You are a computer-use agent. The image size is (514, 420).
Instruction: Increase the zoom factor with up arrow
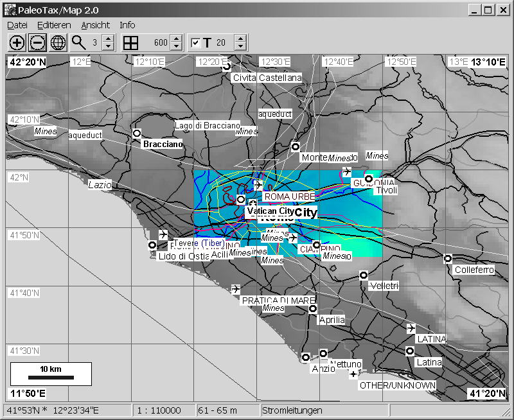tap(108, 39)
